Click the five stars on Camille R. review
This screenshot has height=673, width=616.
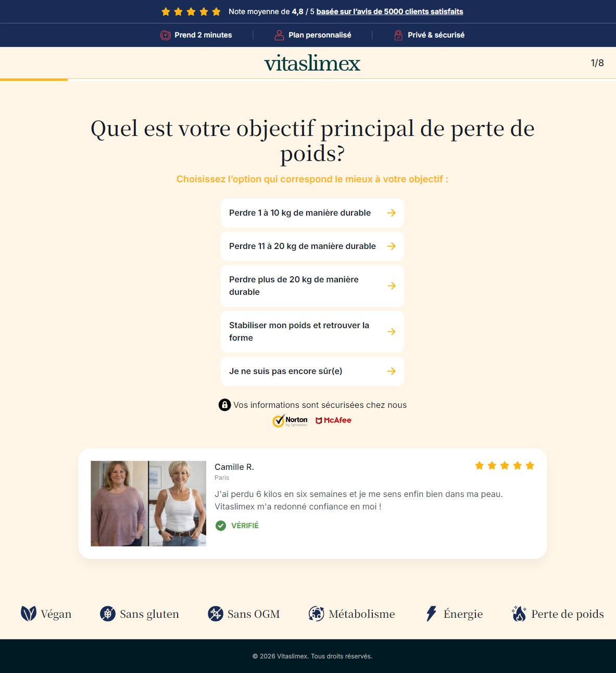coord(505,466)
